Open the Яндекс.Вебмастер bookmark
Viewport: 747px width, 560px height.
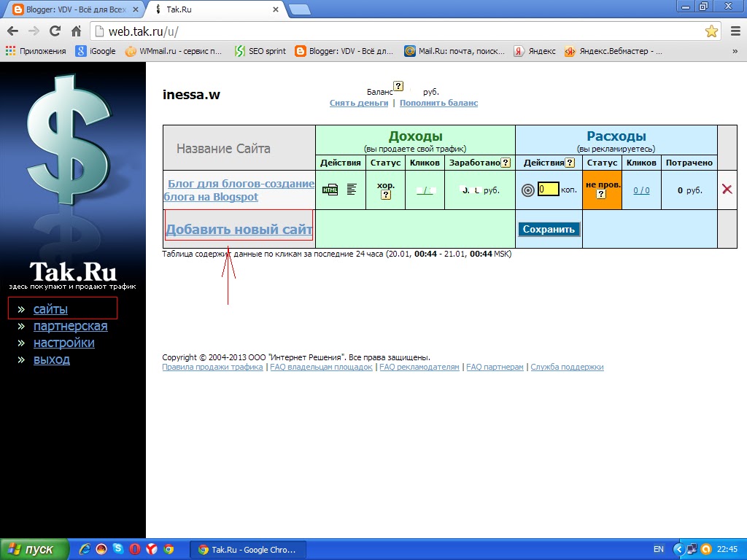[614, 51]
